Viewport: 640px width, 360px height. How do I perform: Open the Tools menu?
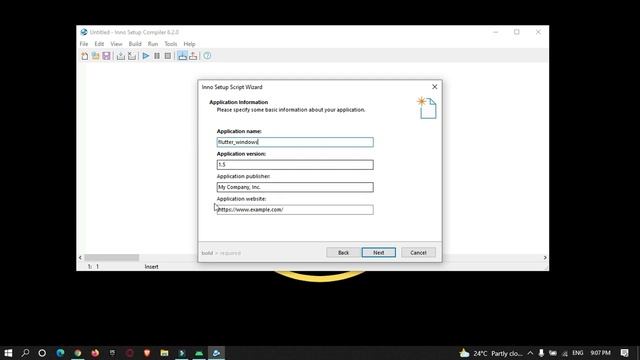[171, 44]
